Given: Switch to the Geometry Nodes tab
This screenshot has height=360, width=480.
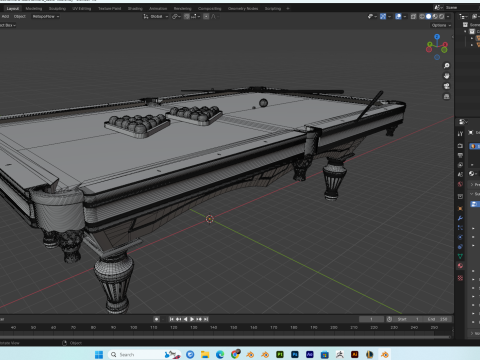Looking at the screenshot, I should (243, 8).
